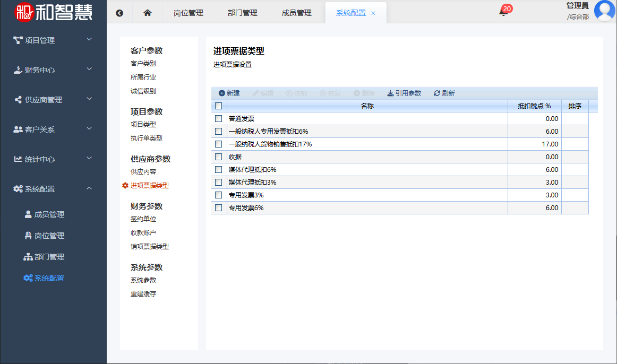The image size is (617, 364).
Task: Sort by 排序 column header
Action: pos(575,106)
